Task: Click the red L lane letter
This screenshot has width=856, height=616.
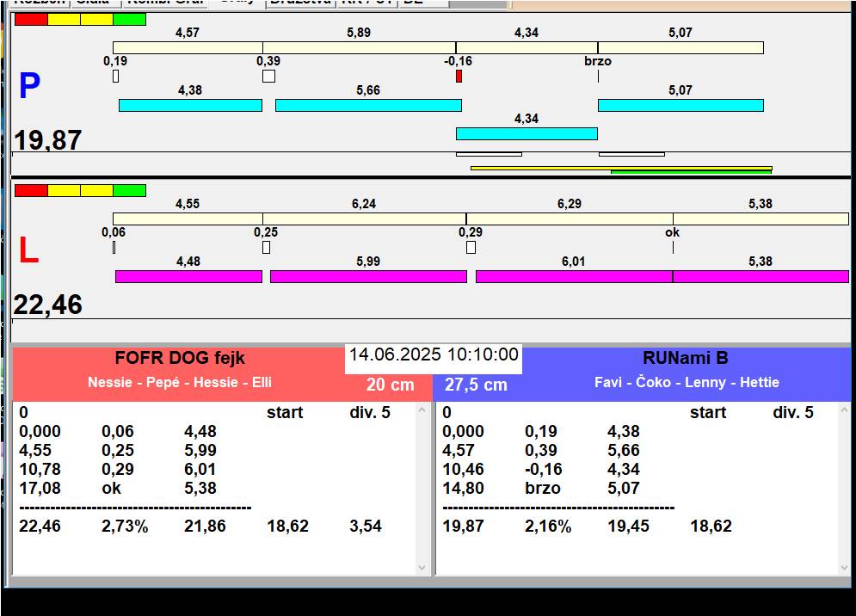Action: tap(29, 250)
